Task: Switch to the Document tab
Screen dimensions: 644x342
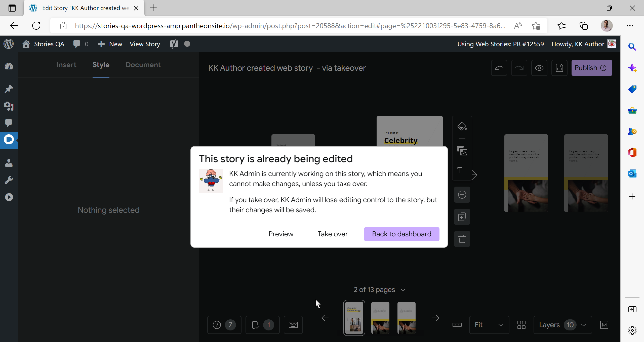Action: (x=143, y=65)
